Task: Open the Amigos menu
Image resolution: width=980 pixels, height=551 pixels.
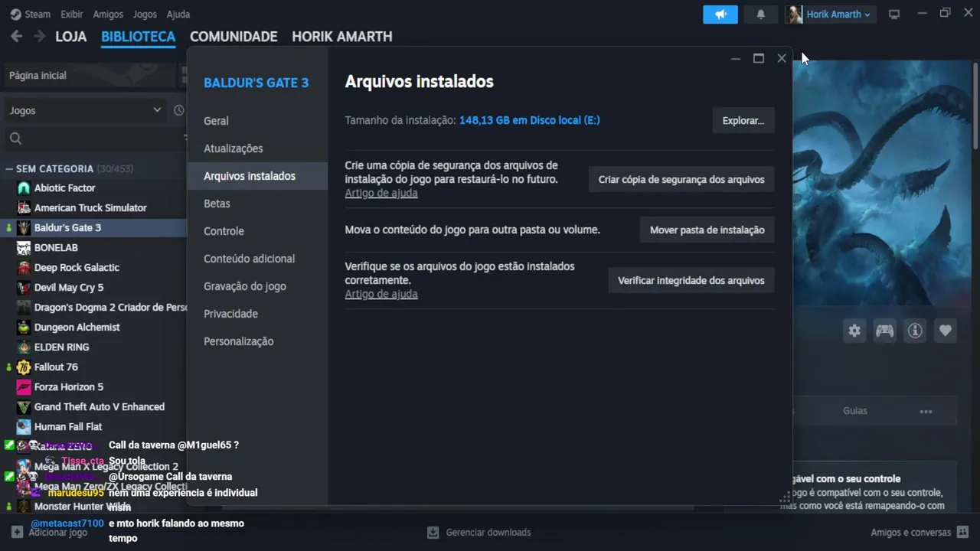Action: [108, 14]
